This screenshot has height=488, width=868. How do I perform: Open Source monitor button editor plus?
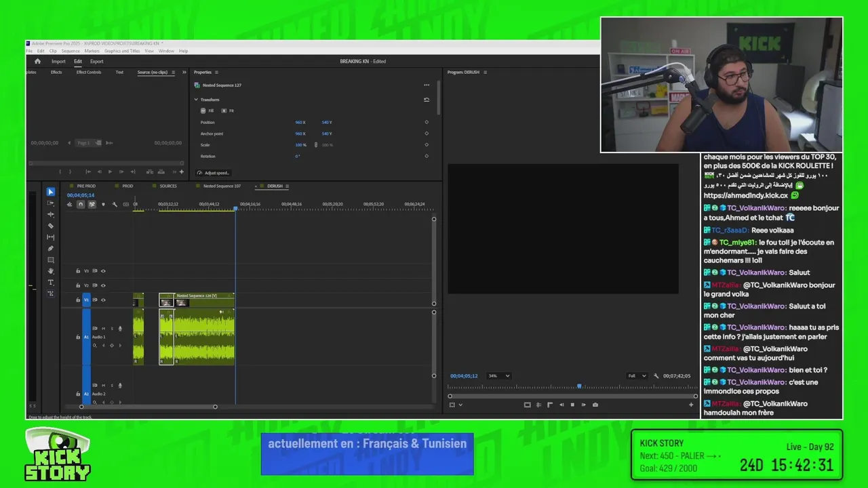click(181, 171)
